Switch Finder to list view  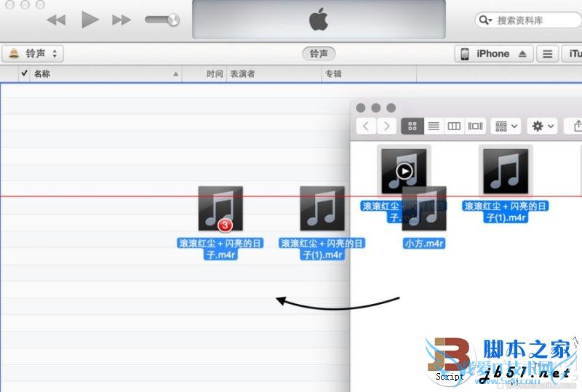click(434, 127)
